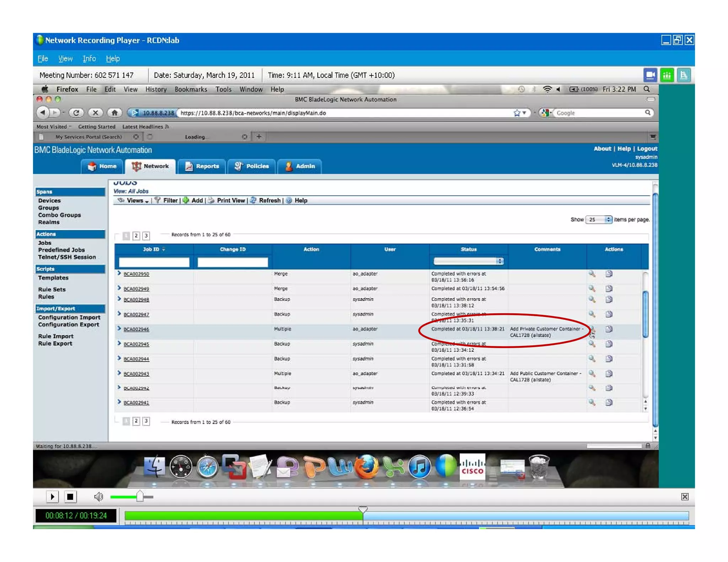Open the job link BCA002945

[136, 344]
